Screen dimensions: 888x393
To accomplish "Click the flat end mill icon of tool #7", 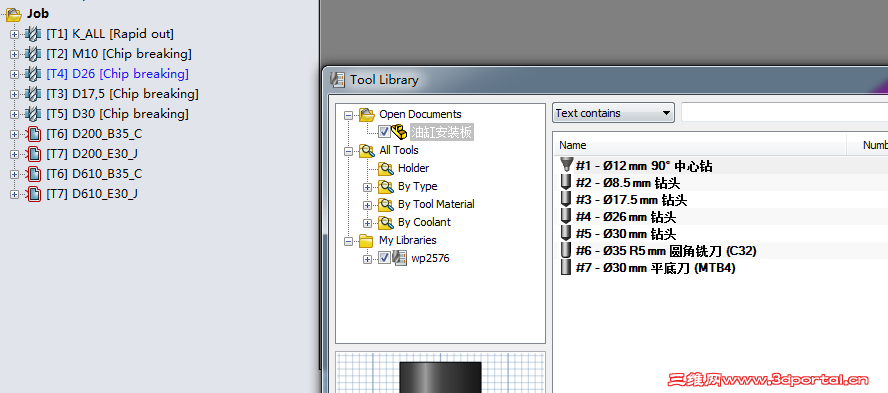I will (565, 267).
